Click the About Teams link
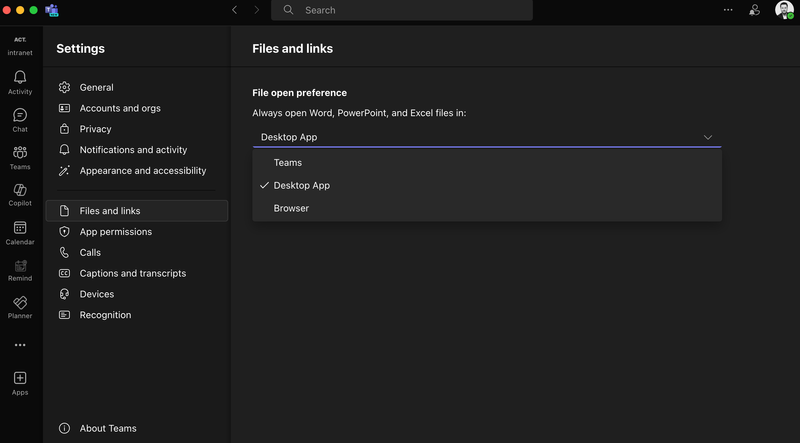This screenshot has width=800, height=443. (x=108, y=428)
